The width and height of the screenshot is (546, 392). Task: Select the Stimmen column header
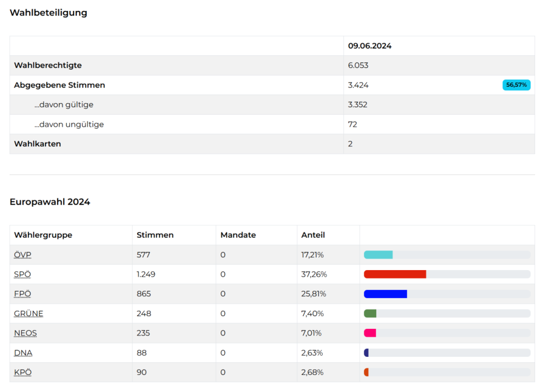point(155,235)
